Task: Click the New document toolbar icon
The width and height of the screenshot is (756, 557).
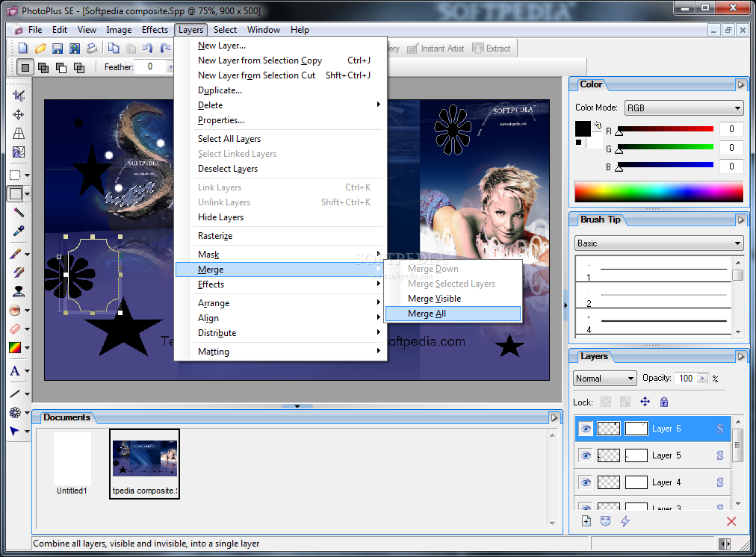Action: (22, 49)
